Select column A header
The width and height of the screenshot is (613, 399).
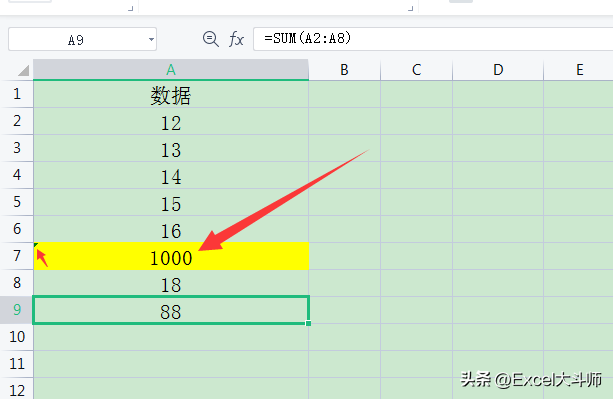tap(171, 70)
